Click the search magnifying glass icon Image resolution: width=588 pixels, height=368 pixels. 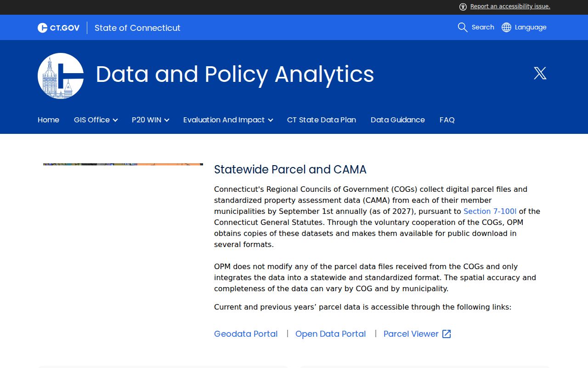click(463, 28)
